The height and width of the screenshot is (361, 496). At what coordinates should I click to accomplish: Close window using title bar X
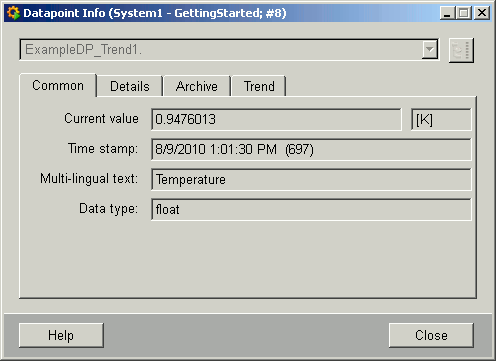pos(482,13)
